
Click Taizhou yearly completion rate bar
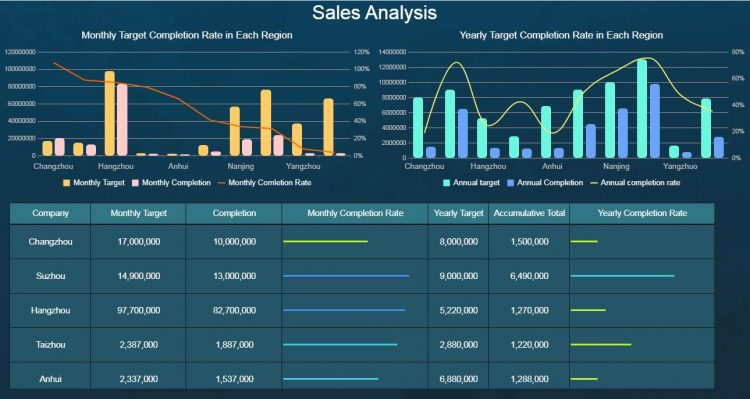(x=601, y=344)
